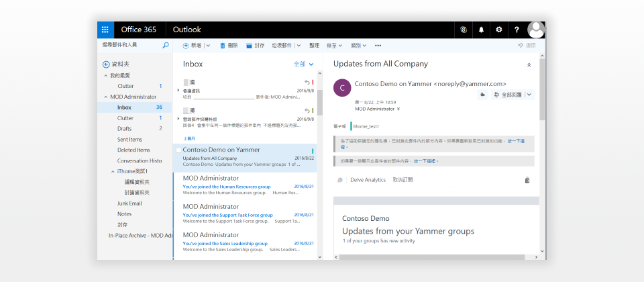Click the archive box icon

pyautogui.click(x=249, y=46)
